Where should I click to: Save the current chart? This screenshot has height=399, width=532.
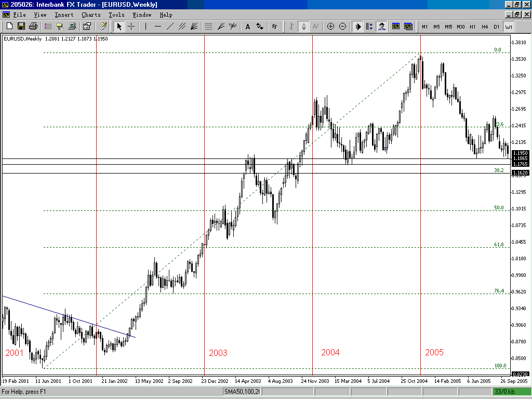point(21,26)
